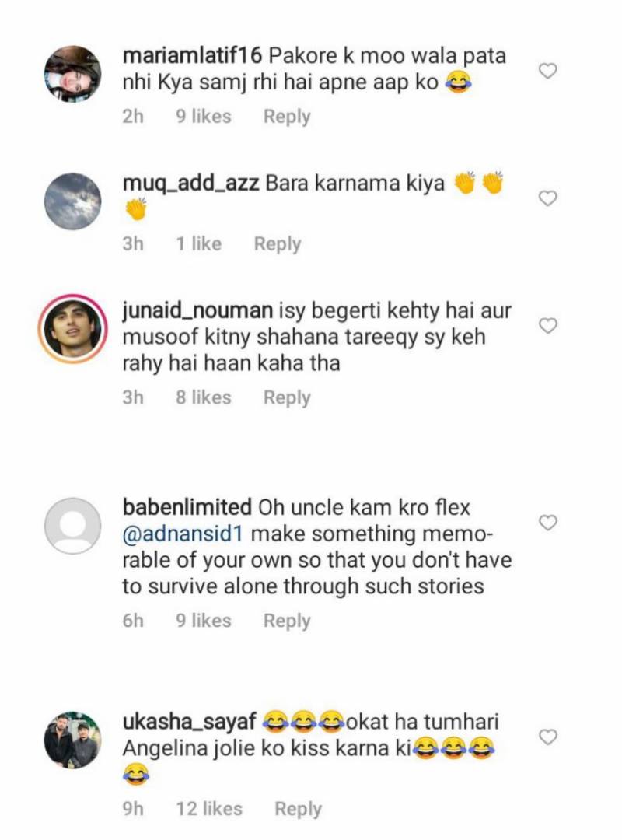View the 12 likes on ukasha_sayaf's comment

[x=209, y=809]
